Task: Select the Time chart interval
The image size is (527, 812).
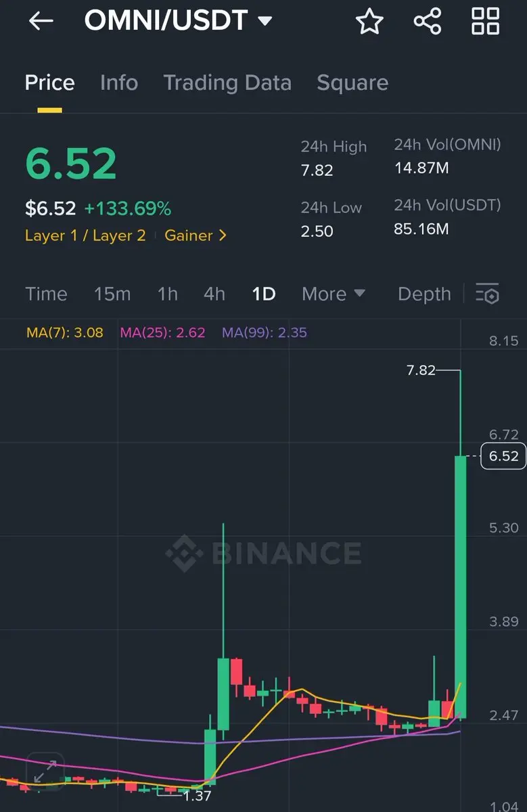Action: click(x=46, y=294)
